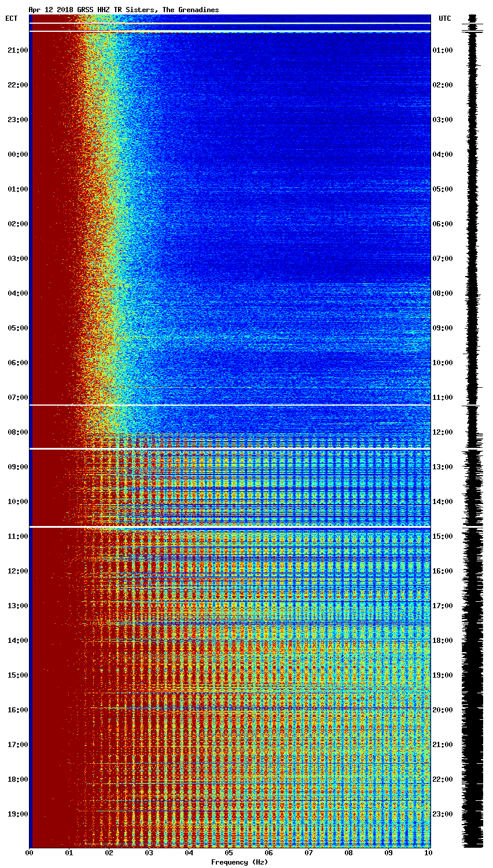Pick the 03 Hz frequency axis tick
The height and width of the screenshot is (868, 493).
pyautogui.click(x=149, y=853)
